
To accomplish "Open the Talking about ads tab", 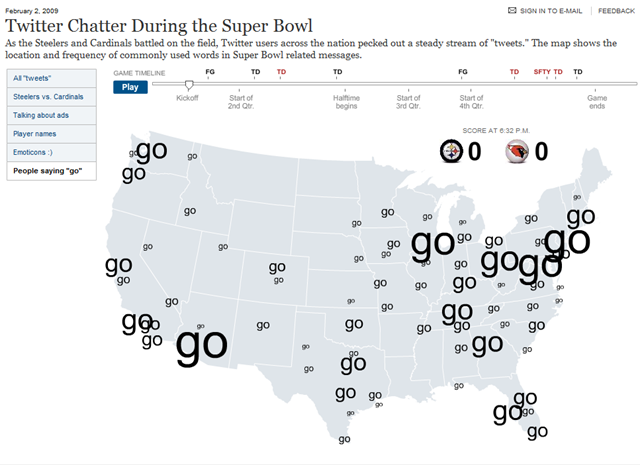I will coord(51,115).
